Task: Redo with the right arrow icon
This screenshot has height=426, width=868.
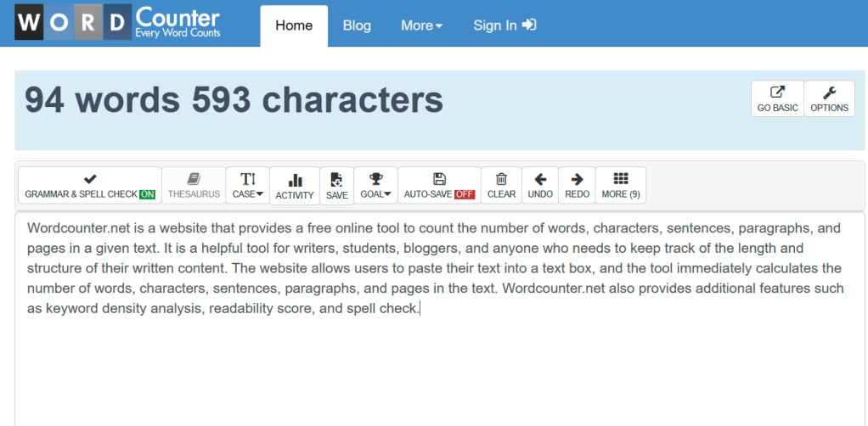Action: pos(577,179)
